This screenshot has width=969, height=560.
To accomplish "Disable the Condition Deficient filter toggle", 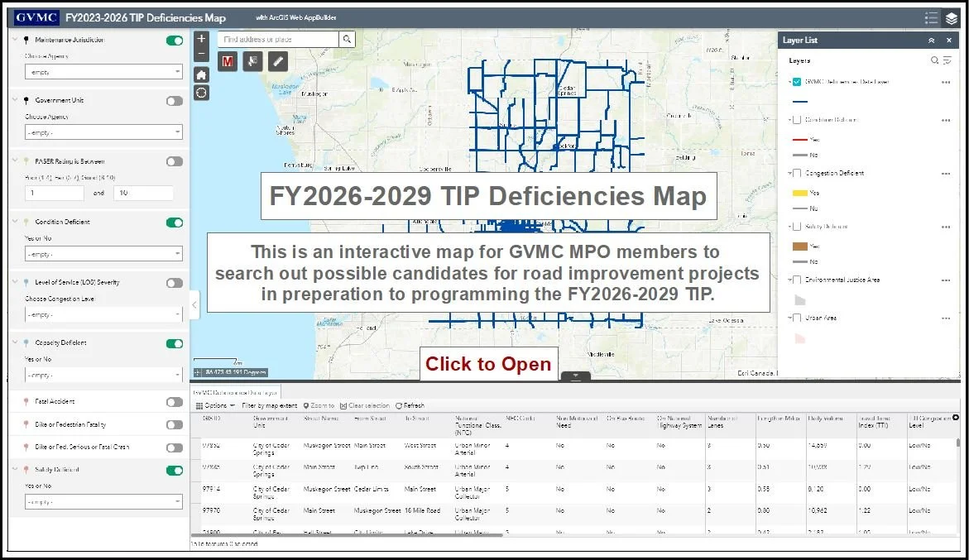I will 175,223.
